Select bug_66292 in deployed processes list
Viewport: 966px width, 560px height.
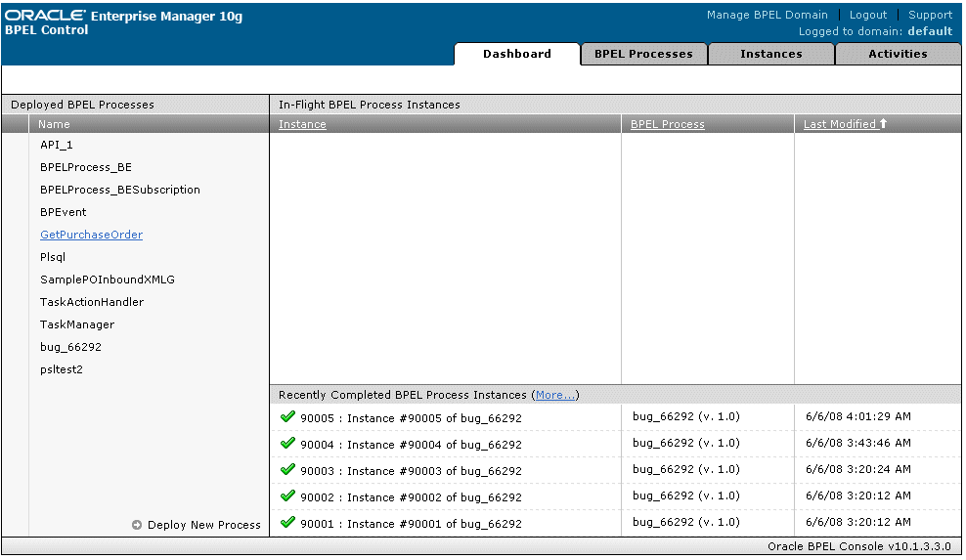(70, 347)
